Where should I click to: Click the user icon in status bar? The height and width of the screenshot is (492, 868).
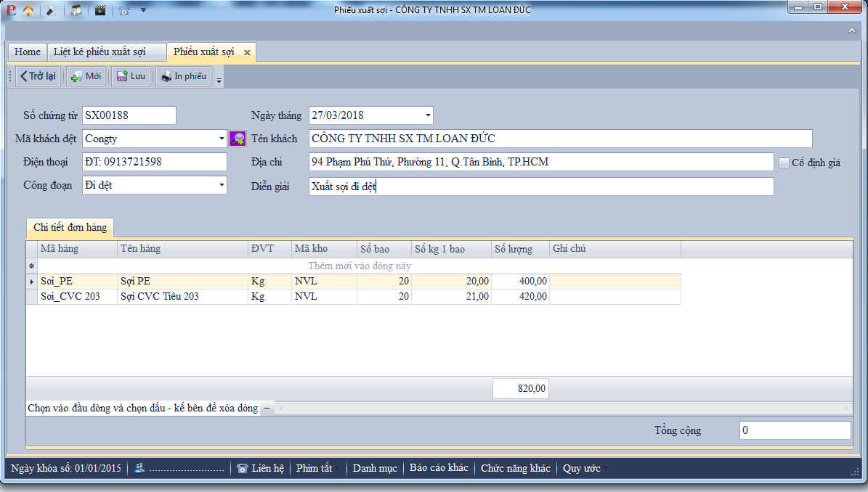point(139,468)
